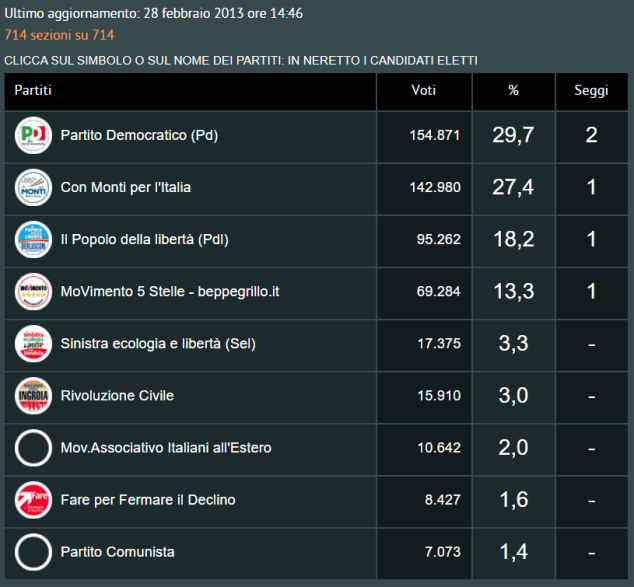Screen dimensions: 634x587
Task: Select Sinistra ecologia e libertà (Sel) name
Action: (x=158, y=343)
